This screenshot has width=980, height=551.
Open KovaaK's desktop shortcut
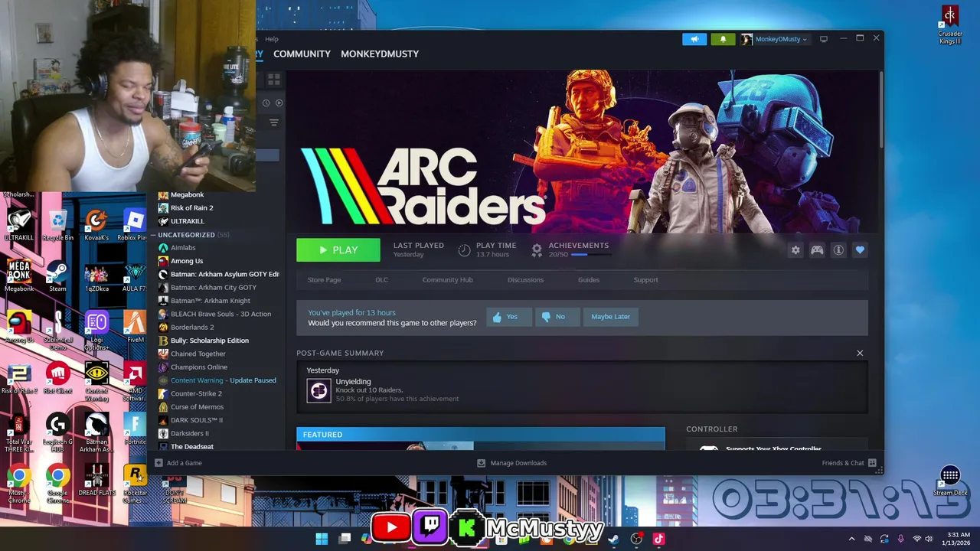(x=96, y=226)
